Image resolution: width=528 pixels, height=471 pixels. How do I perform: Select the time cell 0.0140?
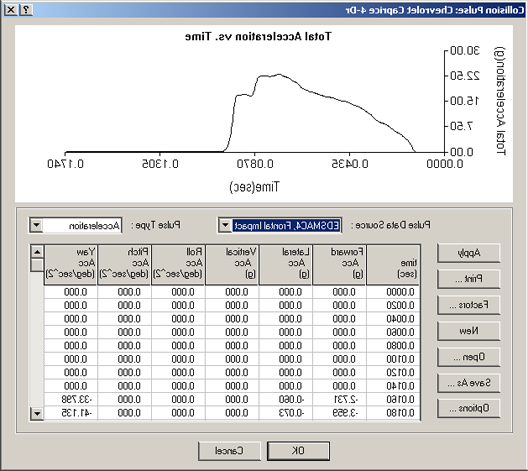click(393, 386)
